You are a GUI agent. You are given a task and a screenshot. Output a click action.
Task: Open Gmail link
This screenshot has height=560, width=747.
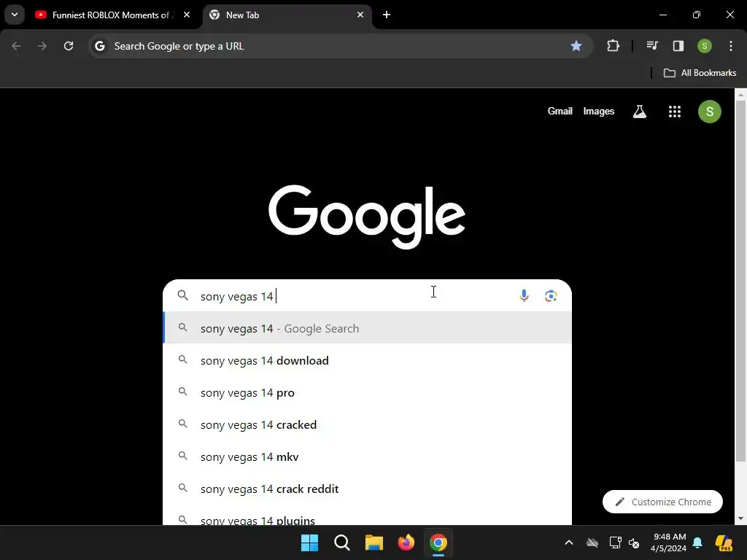(x=560, y=111)
